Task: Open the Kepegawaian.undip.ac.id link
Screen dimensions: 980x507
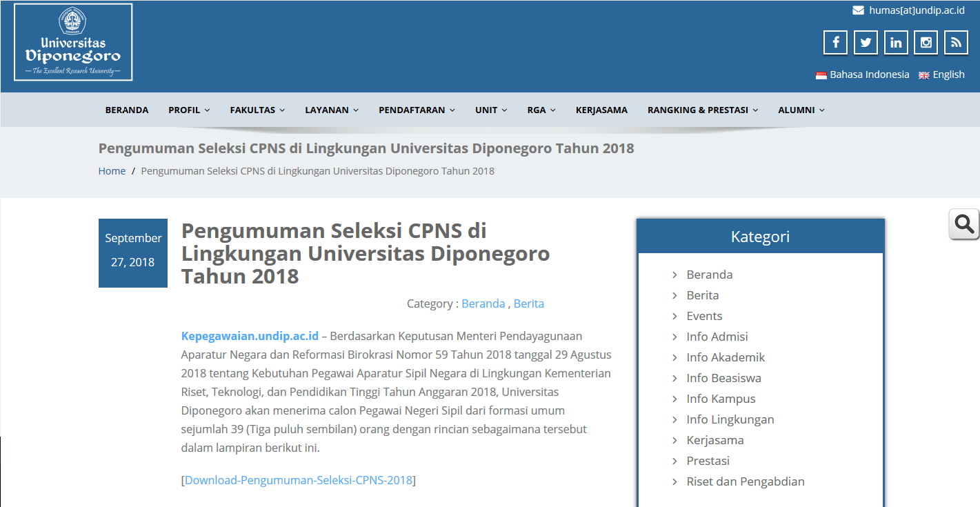Action: point(250,336)
